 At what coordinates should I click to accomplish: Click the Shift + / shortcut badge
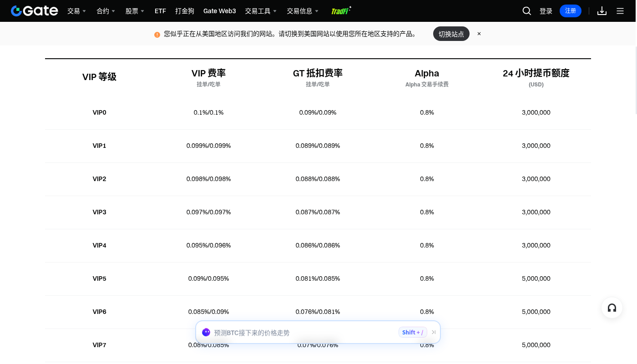pyautogui.click(x=413, y=333)
